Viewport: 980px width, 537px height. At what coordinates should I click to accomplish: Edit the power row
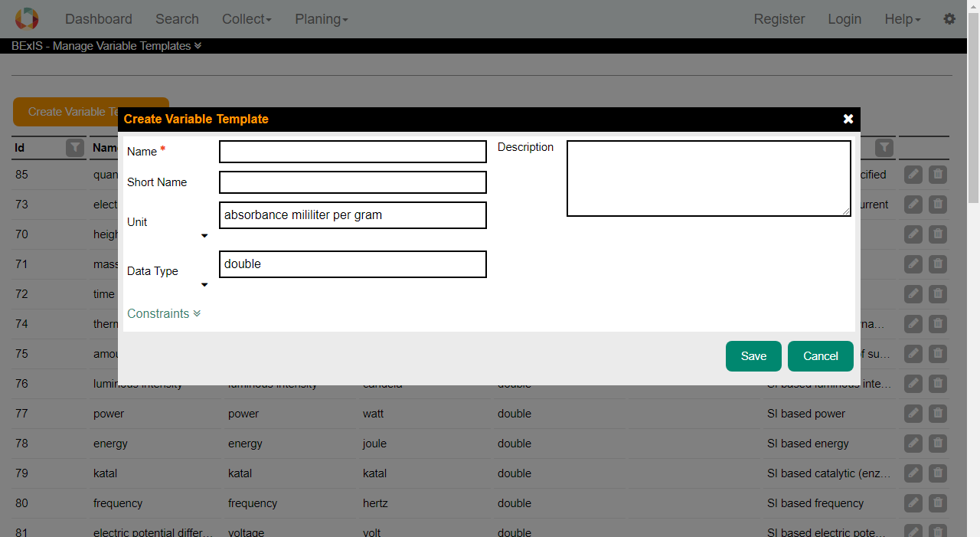click(x=913, y=414)
